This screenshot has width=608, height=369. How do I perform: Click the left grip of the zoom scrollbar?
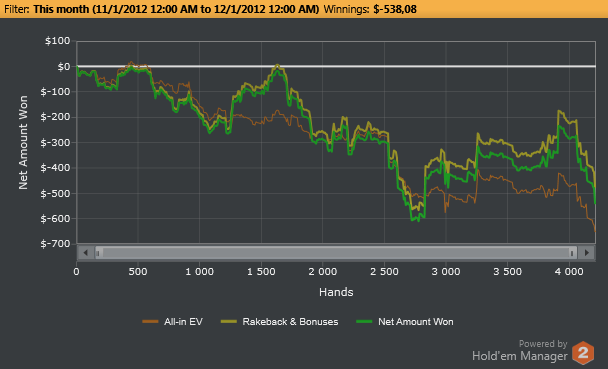[x=98, y=253]
